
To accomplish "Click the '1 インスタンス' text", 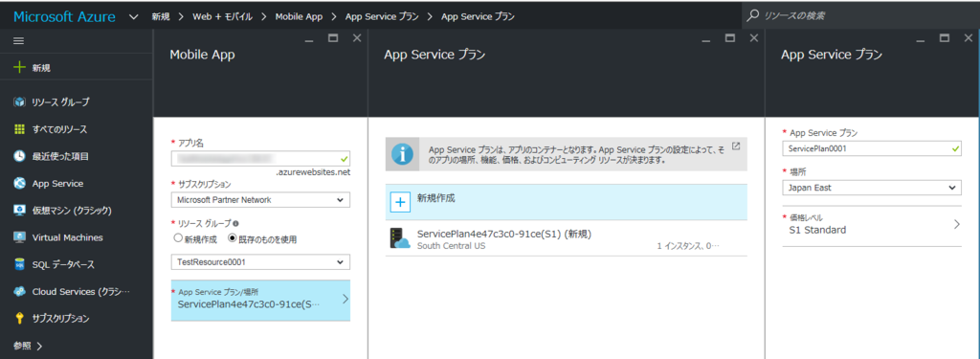I will tap(679, 246).
